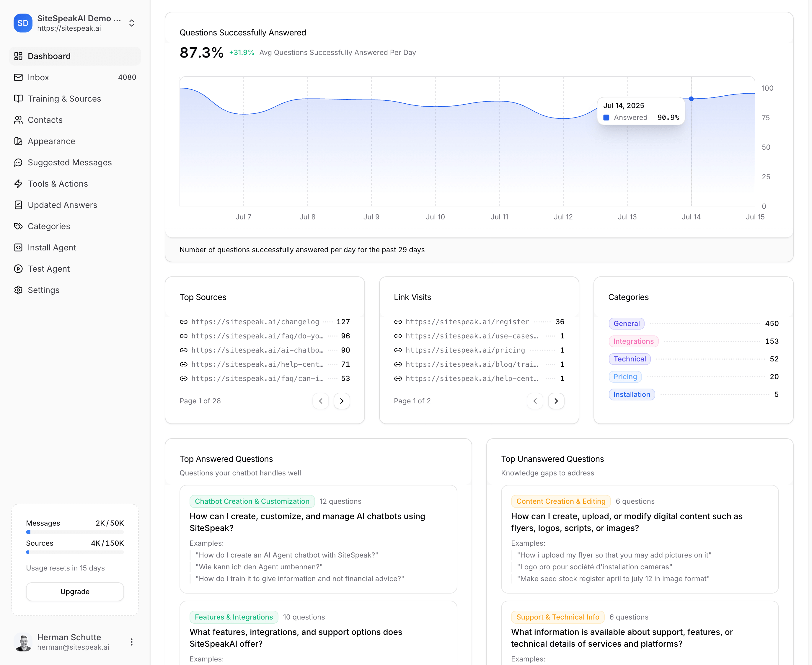
Task: Click the Settings gear icon
Action: pos(18,290)
